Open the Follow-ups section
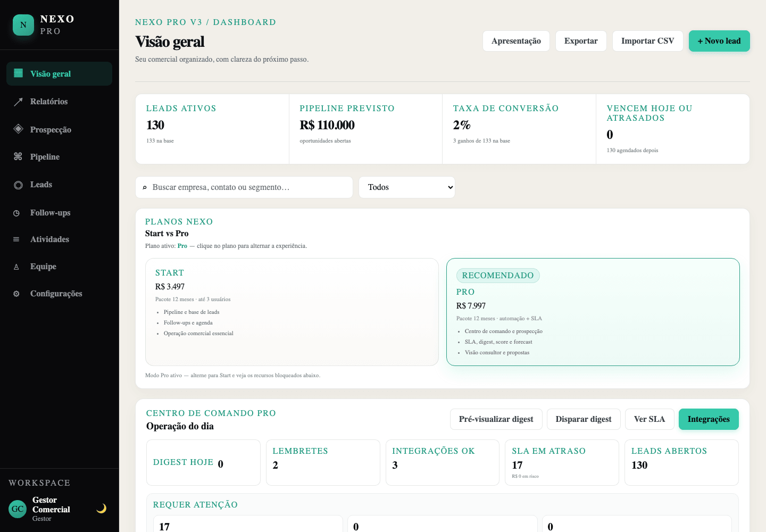Viewport: 766px width, 532px height. 59,213
